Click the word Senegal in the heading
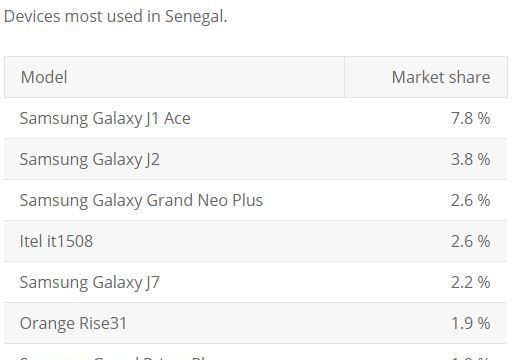The width and height of the screenshot is (514, 360). 196,16
